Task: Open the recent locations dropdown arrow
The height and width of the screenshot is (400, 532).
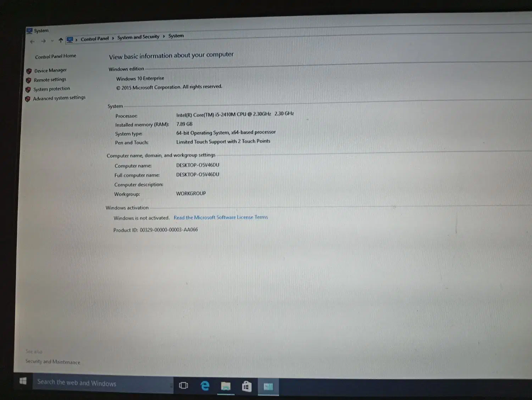Action: coord(52,41)
